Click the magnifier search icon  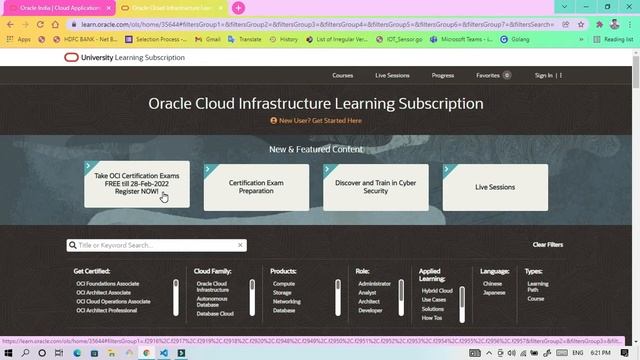[x=73, y=245]
